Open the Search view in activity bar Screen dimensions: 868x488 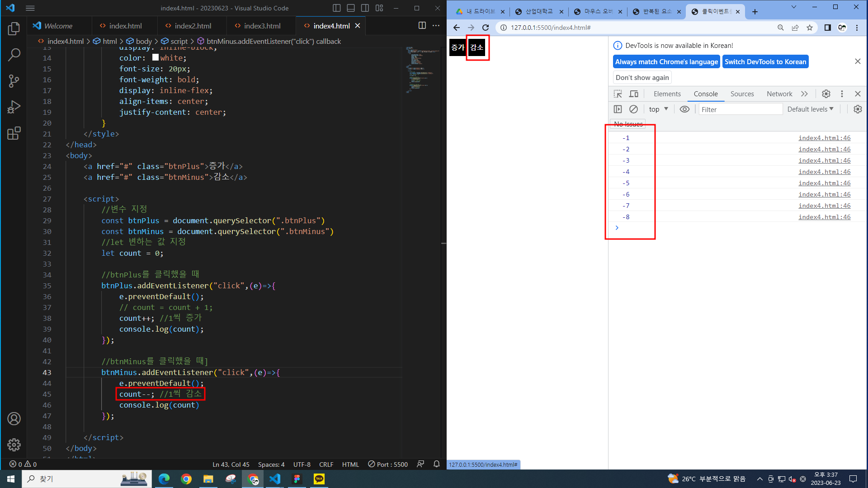coord(14,55)
